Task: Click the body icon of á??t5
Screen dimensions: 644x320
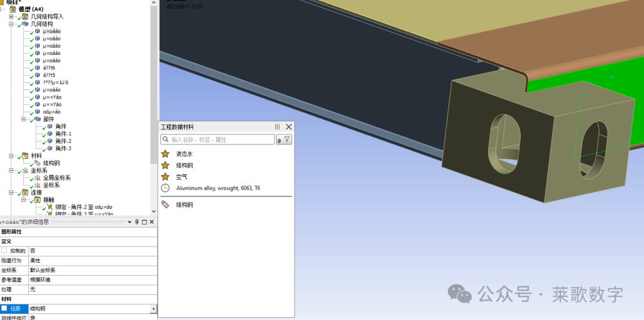Action: 38,75
